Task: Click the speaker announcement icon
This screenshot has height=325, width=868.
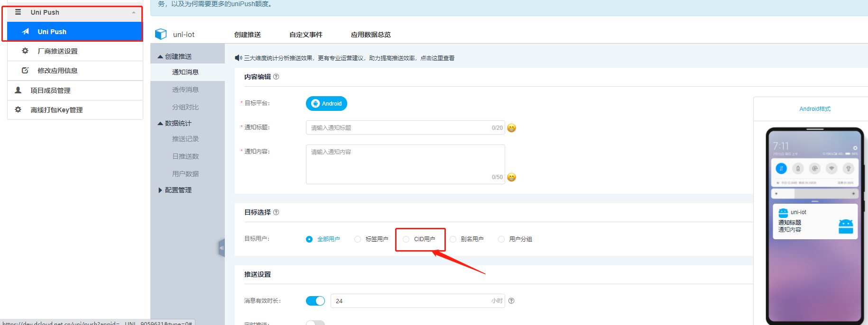Action: pos(239,58)
